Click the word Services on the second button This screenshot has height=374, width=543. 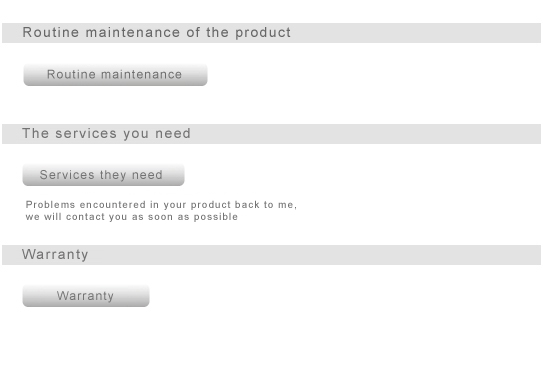pos(67,175)
